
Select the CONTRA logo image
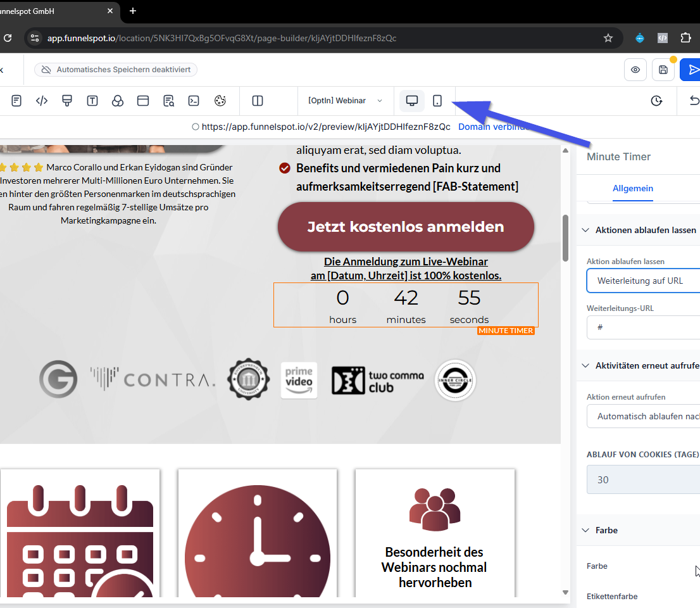click(153, 380)
